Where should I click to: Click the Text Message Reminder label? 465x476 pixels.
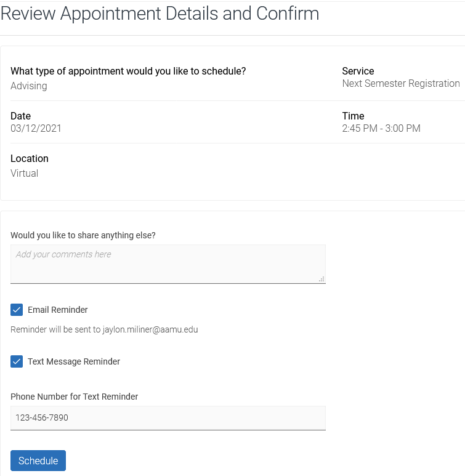tap(74, 361)
